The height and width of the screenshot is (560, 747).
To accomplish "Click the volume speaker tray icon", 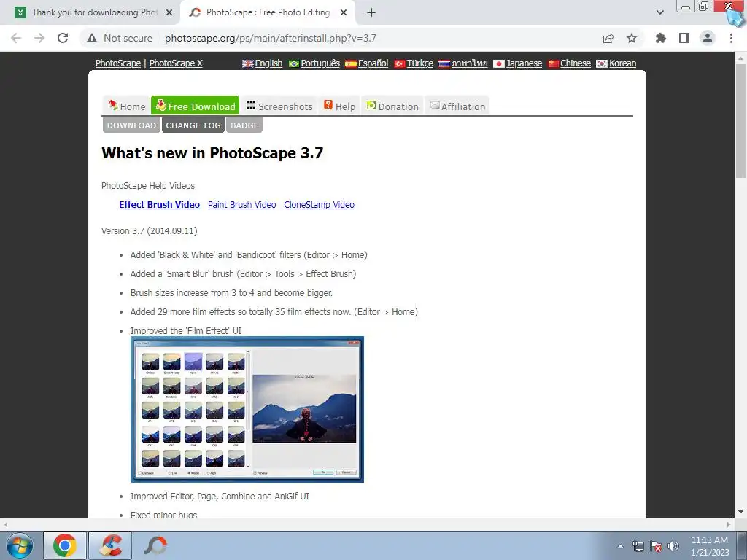I will coord(673,546).
